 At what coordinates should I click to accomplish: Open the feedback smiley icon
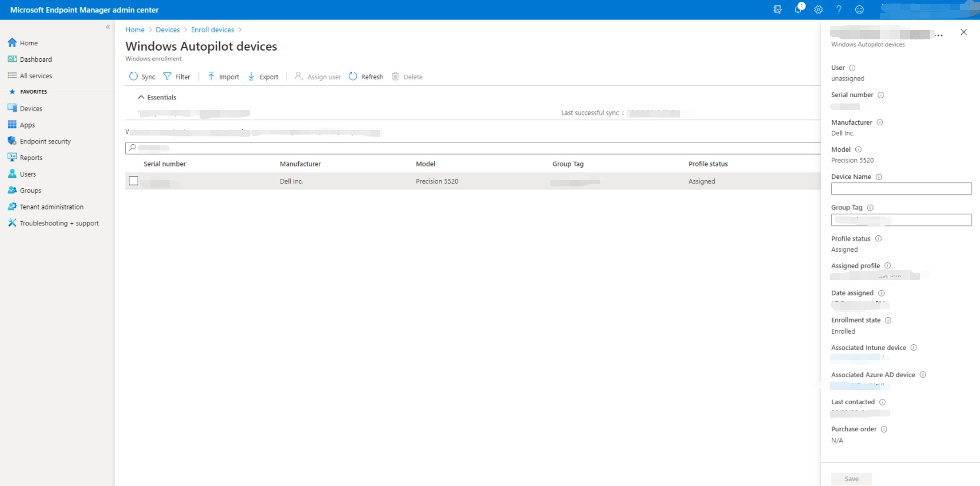[x=859, y=9]
